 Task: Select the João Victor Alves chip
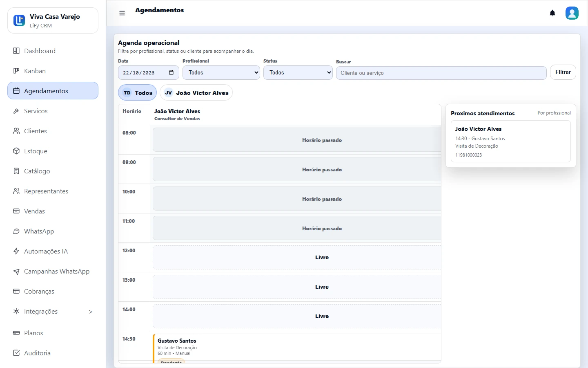pyautogui.click(x=196, y=93)
